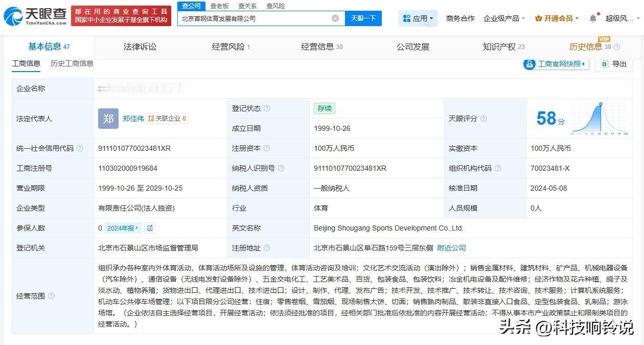Open the 应用 dropdown menu
644x345 pixels.
[x=418, y=18]
